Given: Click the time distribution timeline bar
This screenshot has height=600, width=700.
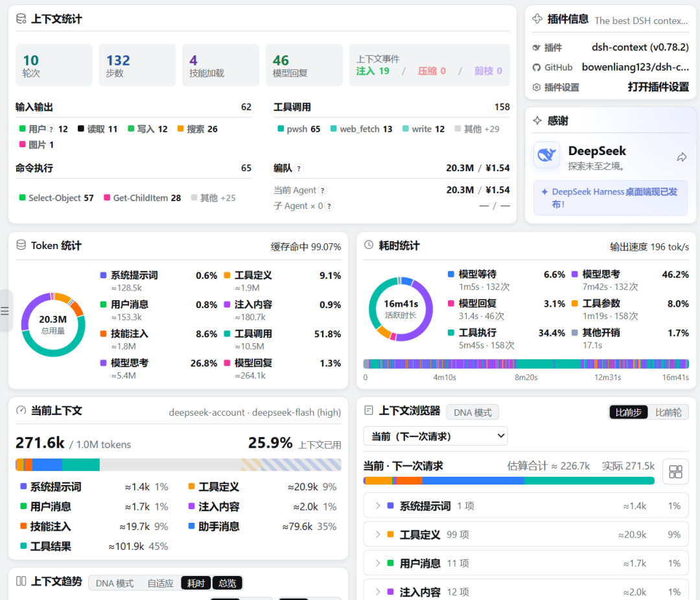Looking at the screenshot, I should pos(526,364).
